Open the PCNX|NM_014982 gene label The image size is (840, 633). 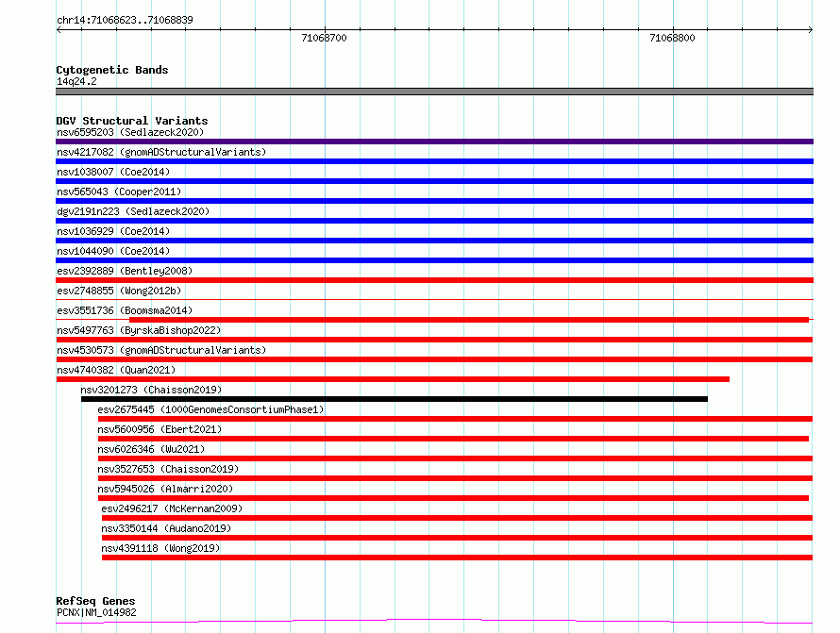96,612
